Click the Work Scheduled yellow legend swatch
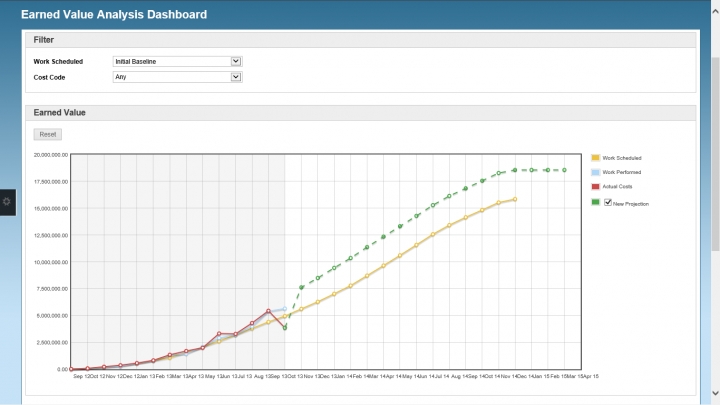The image size is (720, 405). [x=595, y=158]
